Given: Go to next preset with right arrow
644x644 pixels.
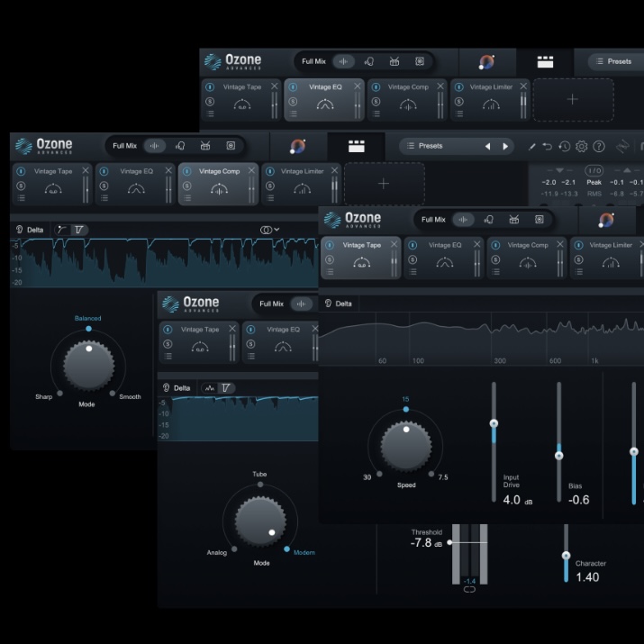Looking at the screenshot, I should tap(505, 146).
